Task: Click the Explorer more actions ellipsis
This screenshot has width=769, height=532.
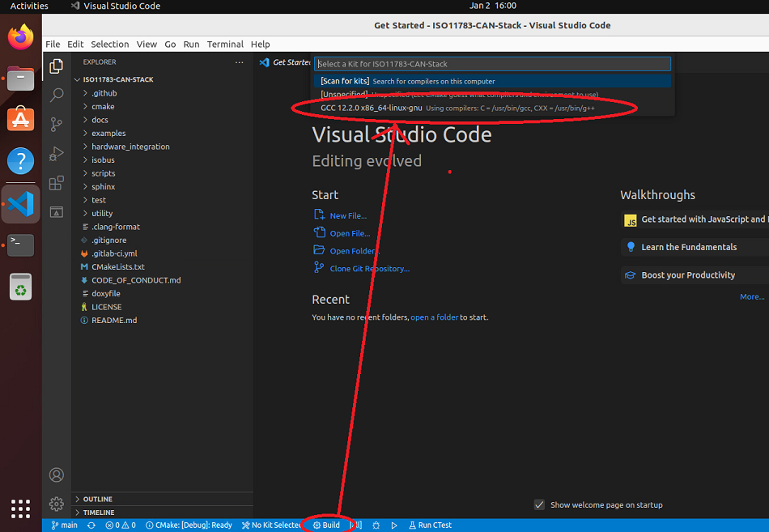Action: (x=240, y=62)
